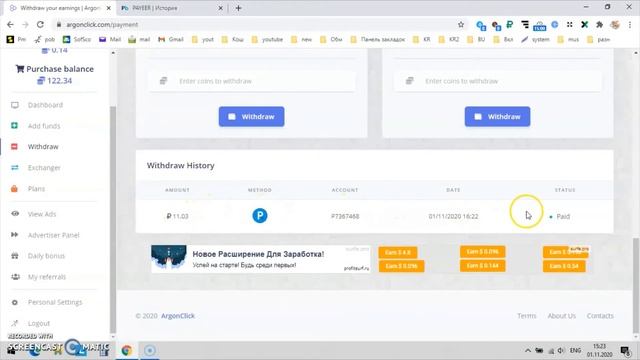Click the Logout icon
The image size is (640, 360).
pyautogui.click(x=15, y=323)
